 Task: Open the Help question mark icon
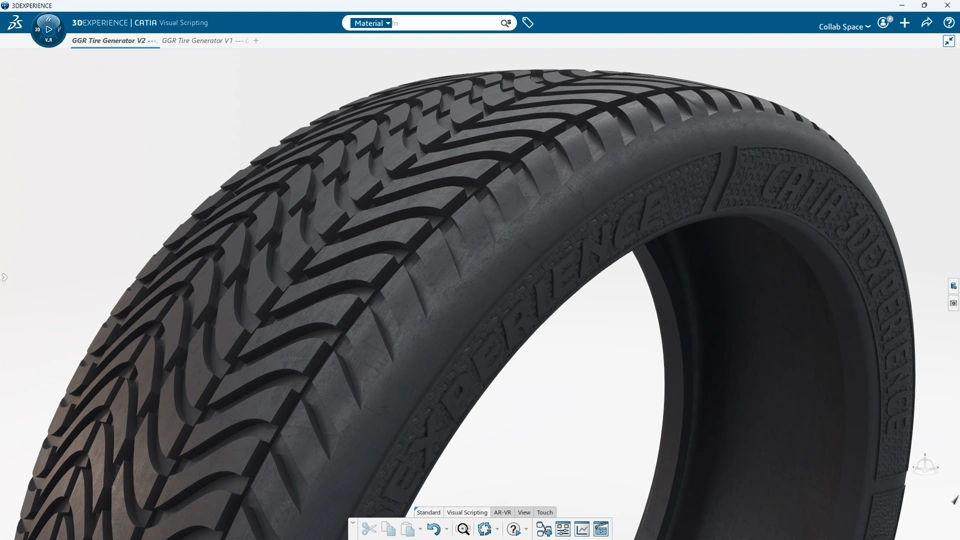click(949, 23)
